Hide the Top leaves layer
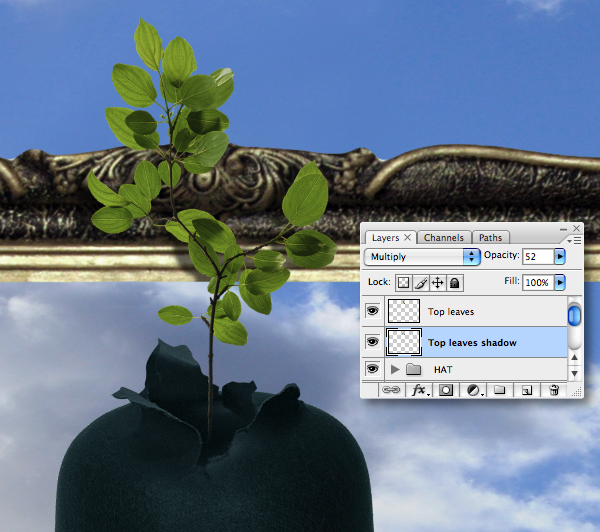The height and width of the screenshot is (532, 600). tap(372, 310)
